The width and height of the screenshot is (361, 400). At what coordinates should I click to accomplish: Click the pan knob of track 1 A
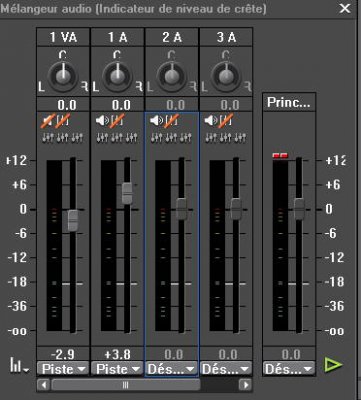coord(117,76)
